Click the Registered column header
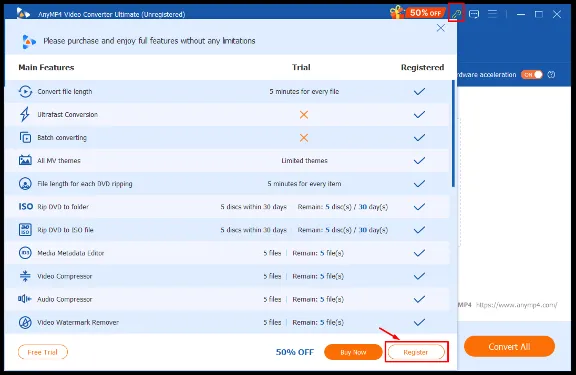Image resolution: width=576 pixels, height=375 pixels. pos(422,68)
